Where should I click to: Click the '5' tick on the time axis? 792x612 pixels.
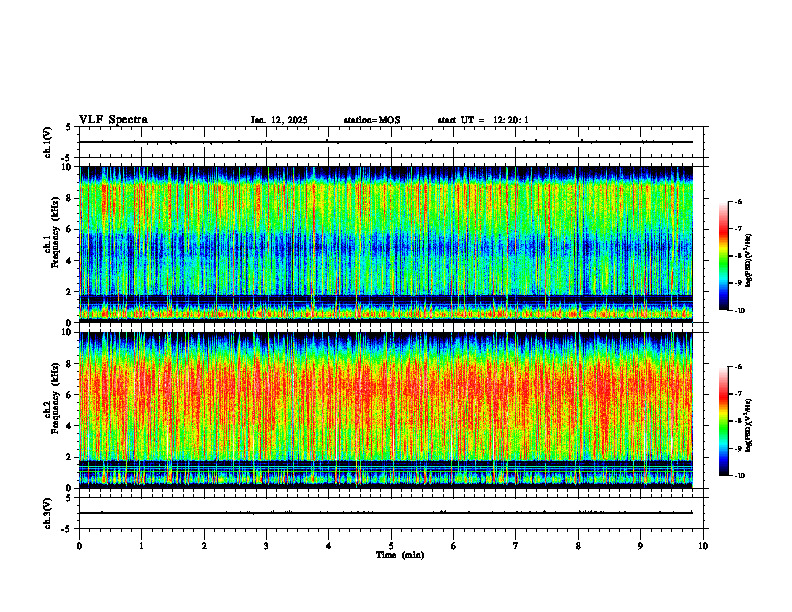click(391, 546)
